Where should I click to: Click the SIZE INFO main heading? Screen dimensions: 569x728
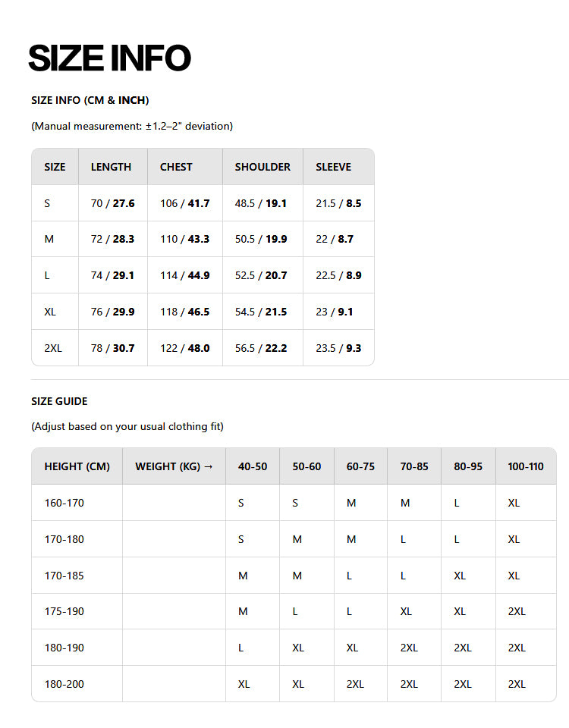pyautogui.click(x=109, y=58)
